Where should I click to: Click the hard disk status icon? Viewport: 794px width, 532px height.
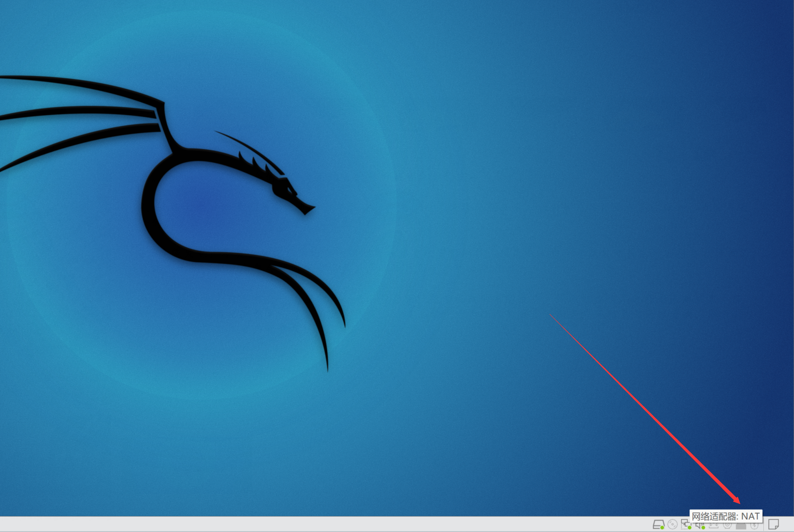click(x=659, y=525)
